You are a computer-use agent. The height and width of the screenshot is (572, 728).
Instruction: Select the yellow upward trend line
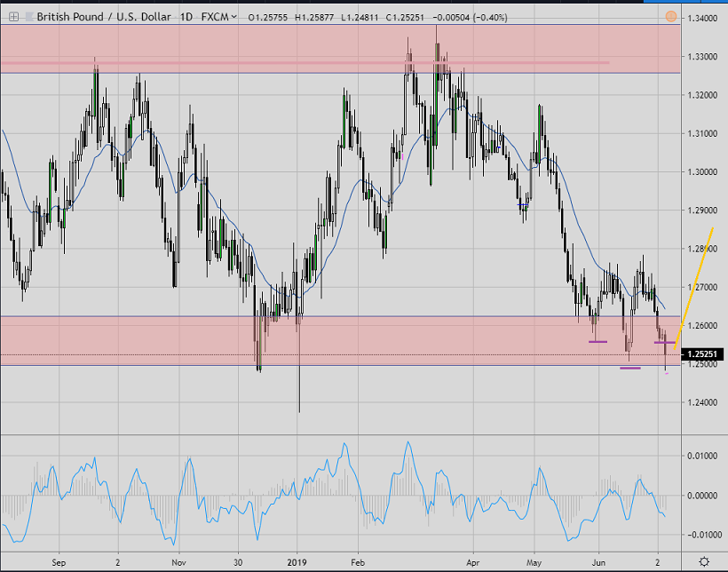[693, 288]
